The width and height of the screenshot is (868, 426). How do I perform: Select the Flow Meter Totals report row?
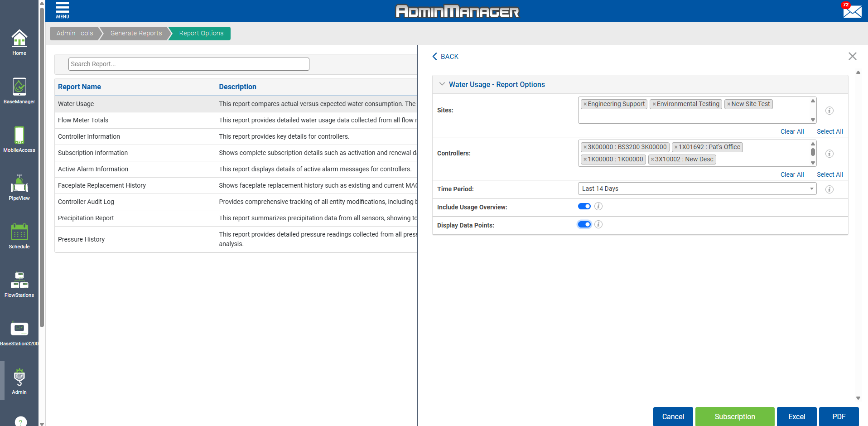[83, 121]
